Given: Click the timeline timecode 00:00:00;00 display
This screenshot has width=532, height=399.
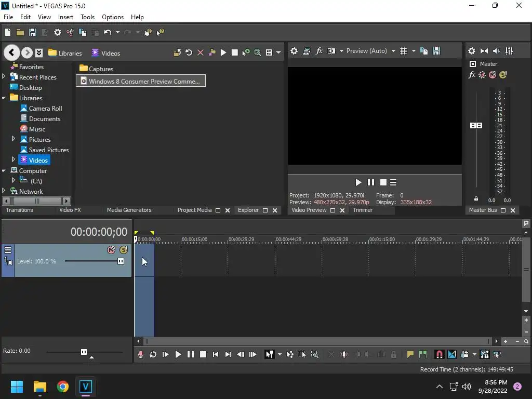Looking at the screenshot, I should point(99,232).
